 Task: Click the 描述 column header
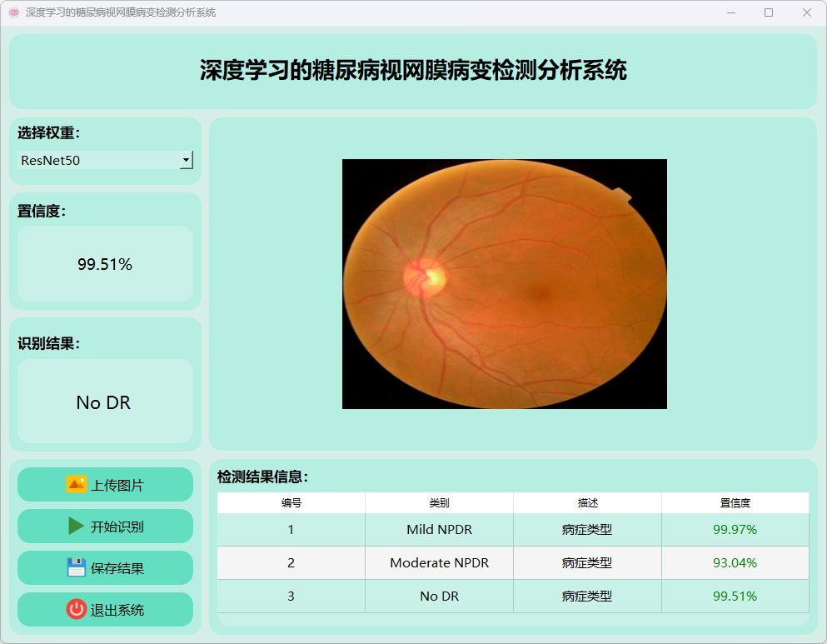click(587, 503)
